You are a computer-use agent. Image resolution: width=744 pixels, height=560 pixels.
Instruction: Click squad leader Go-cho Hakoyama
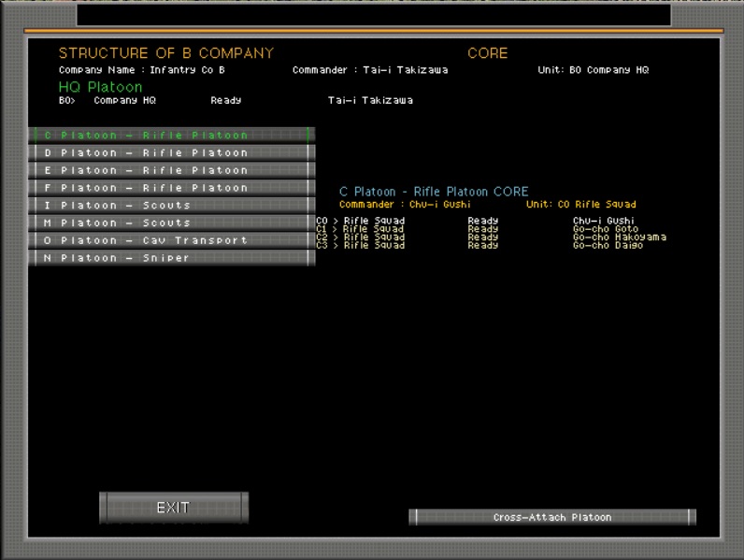[619, 237]
